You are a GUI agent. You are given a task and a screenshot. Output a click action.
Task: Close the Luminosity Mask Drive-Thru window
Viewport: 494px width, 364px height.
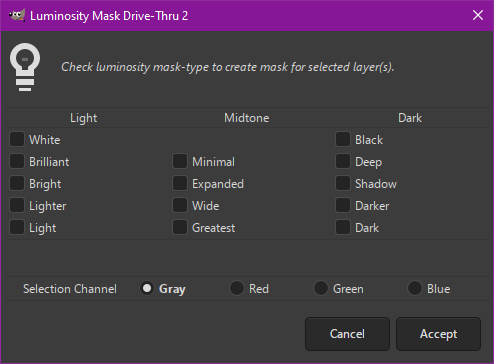(478, 15)
